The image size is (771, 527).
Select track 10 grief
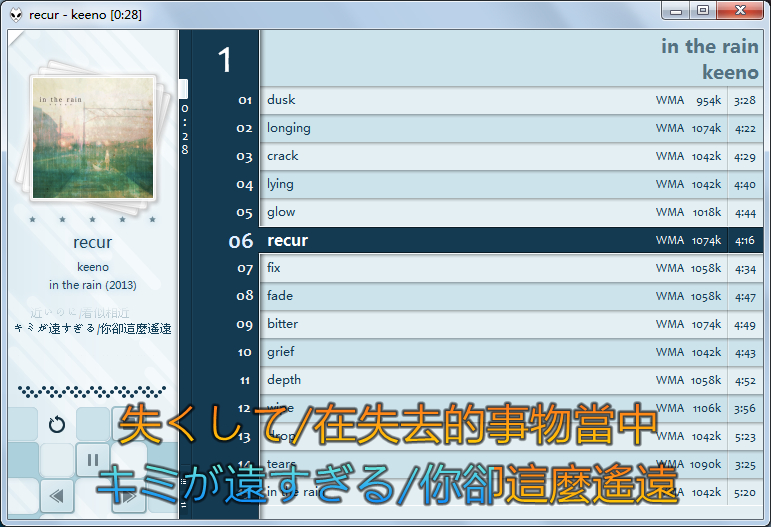pos(511,352)
